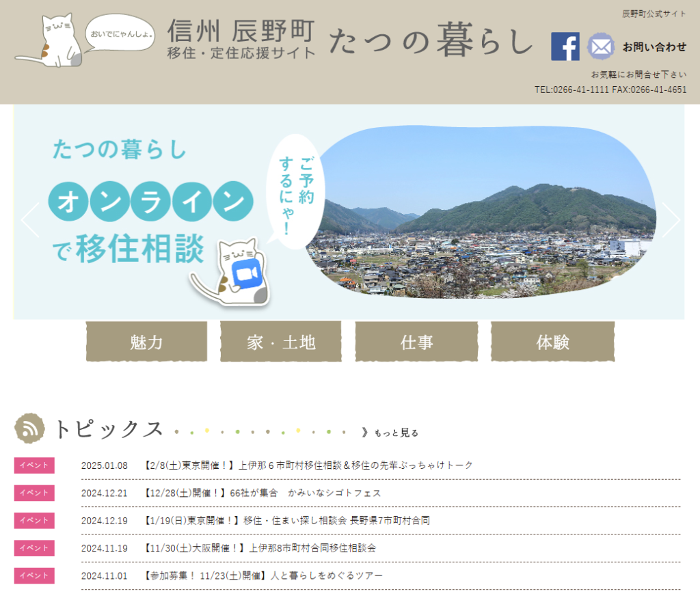Click the envelope お問い合わせ icon
This screenshot has width=700, height=598.
click(x=601, y=46)
